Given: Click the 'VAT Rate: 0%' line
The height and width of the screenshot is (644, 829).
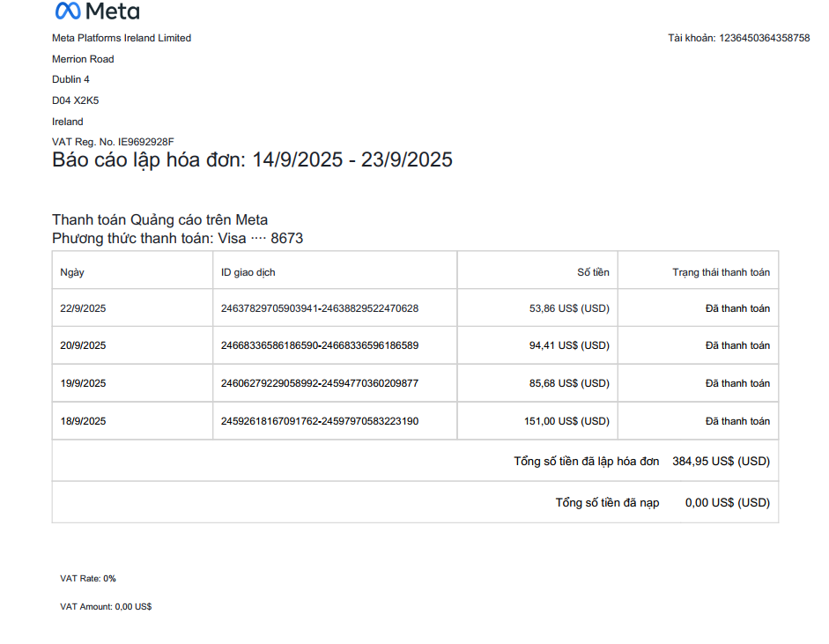Looking at the screenshot, I should (x=88, y=579).
